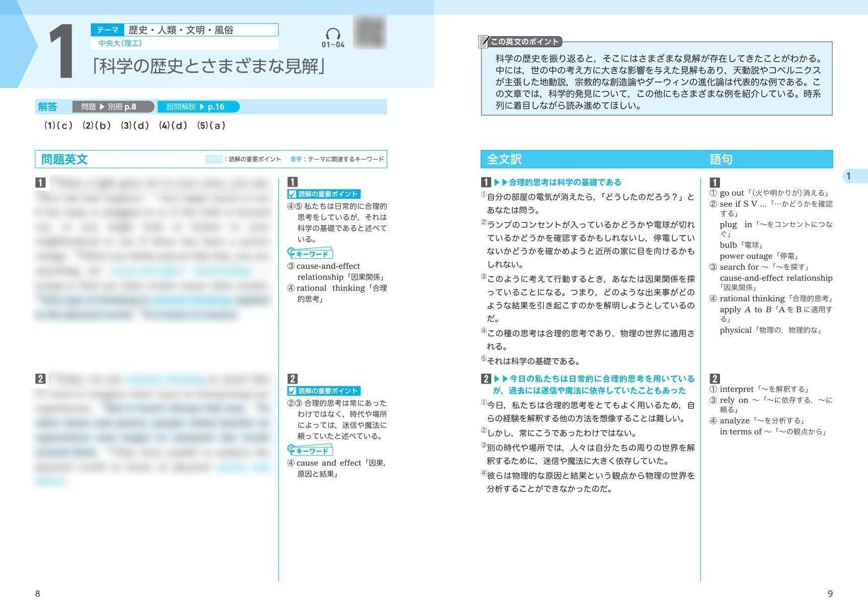Click the summary box text starting 科学の歴史を振り返ると
The height and width of the screenshot is (616, 868).
[x=658, y=82]
